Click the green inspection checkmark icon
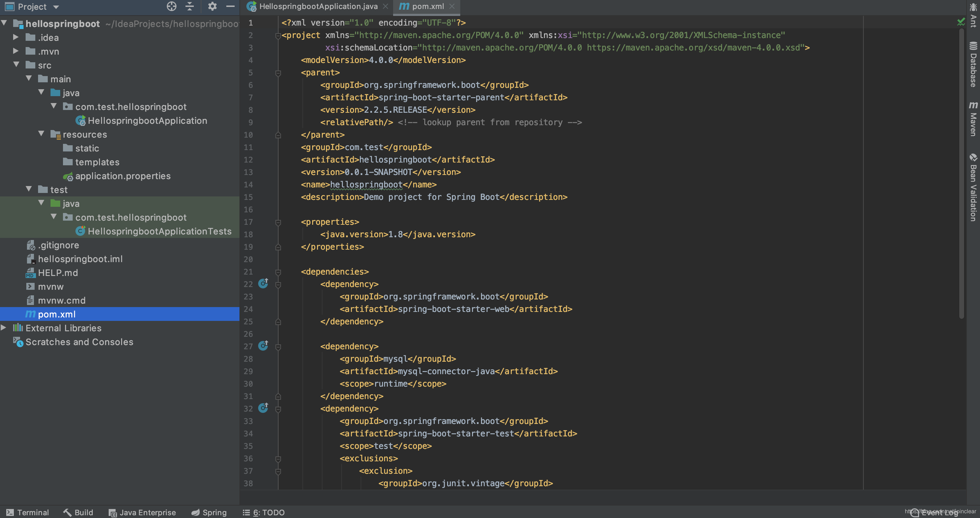Screen dimensions: 980x518 pyautogui.click(x=961, y=22)
